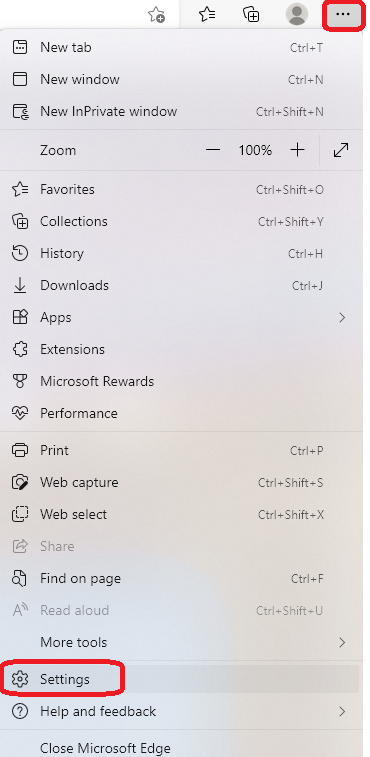
Task: Add this page to favorites star icon
Action: click(x=157, y=15)
